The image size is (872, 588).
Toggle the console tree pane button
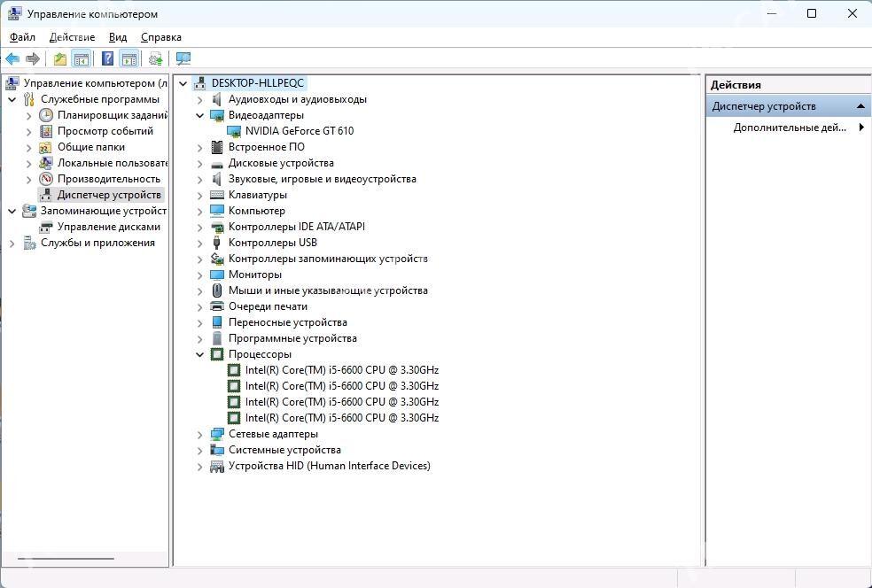[x=81, y=59]
